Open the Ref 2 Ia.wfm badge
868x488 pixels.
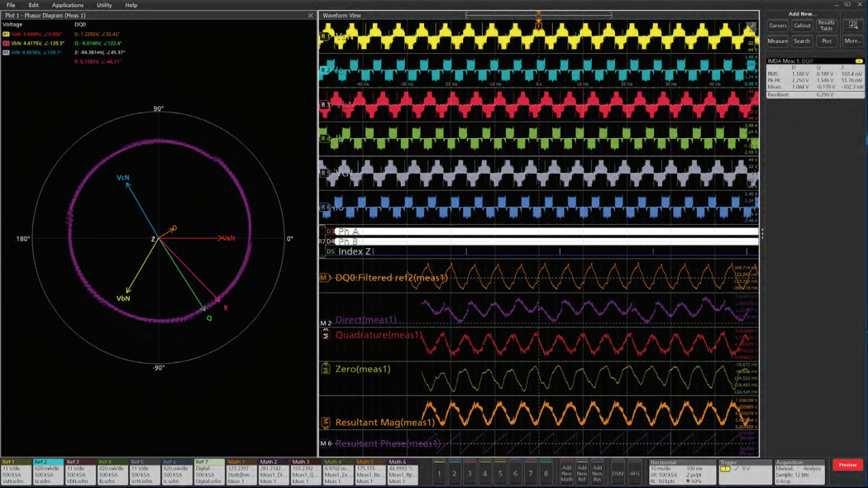[49, 472]
